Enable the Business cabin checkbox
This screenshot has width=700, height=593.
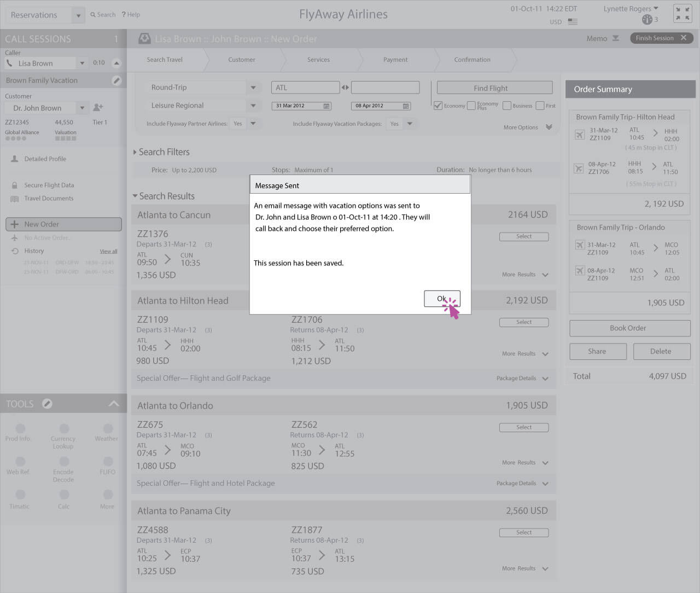pyautogui.click(x=506, y=106)
